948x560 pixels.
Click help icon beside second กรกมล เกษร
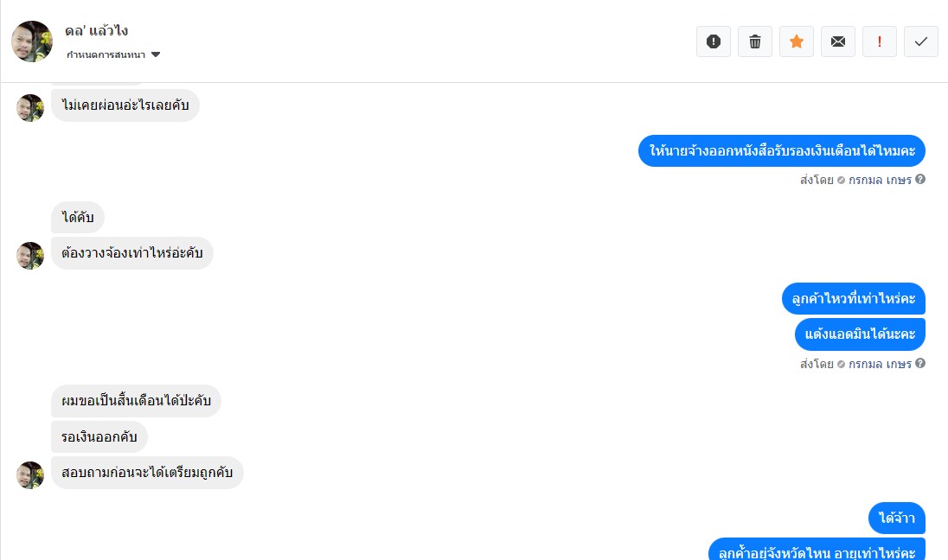point(920,363)
